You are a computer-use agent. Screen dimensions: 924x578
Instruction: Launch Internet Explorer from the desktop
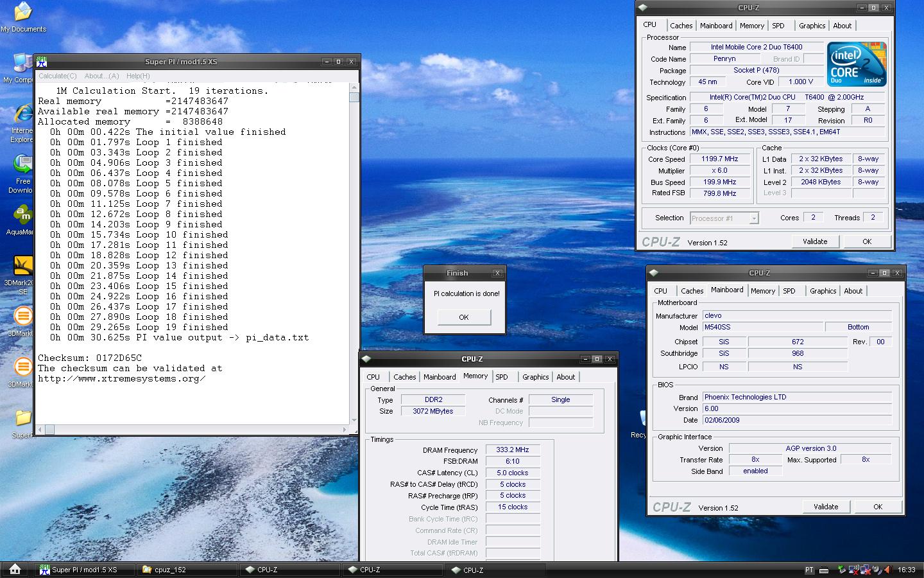22,123
